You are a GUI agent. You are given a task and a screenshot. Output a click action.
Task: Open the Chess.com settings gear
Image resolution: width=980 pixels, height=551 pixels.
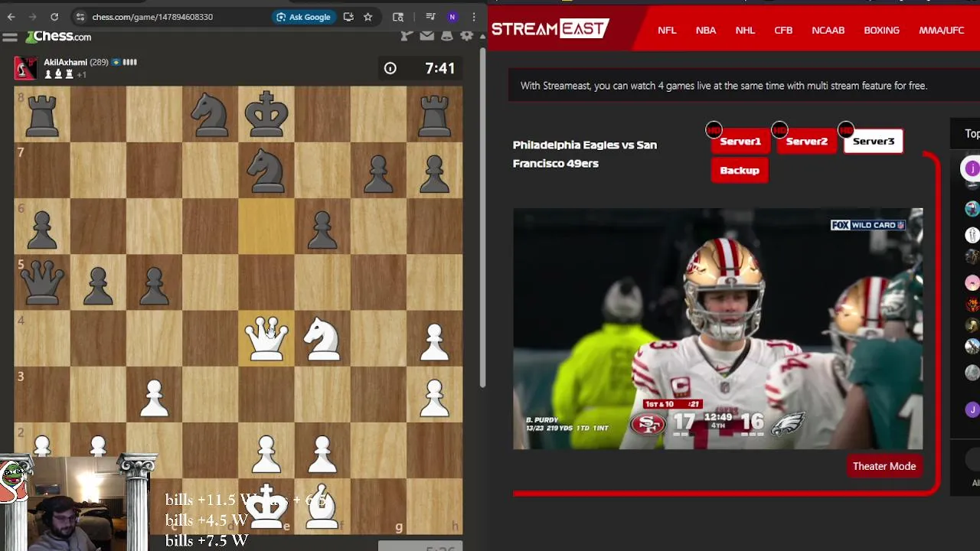click(466, 35)
